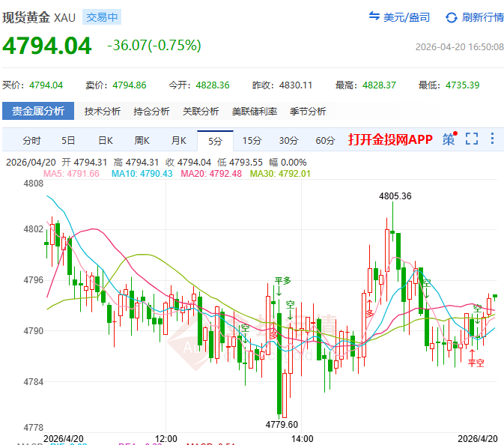Image resolution: width=504 pixels, height=445 pixels.
Task: Open the 美联储利率 tab
Action: [x=255, y=111]
